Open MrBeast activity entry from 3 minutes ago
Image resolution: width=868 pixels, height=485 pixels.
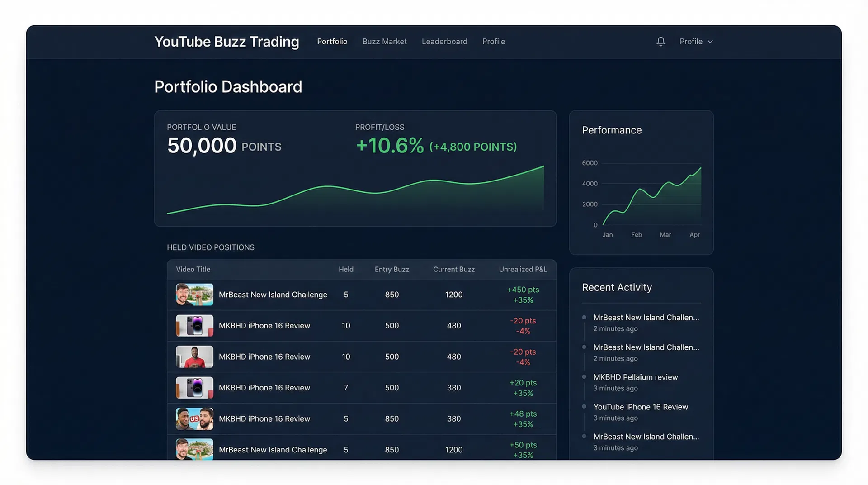646,442
